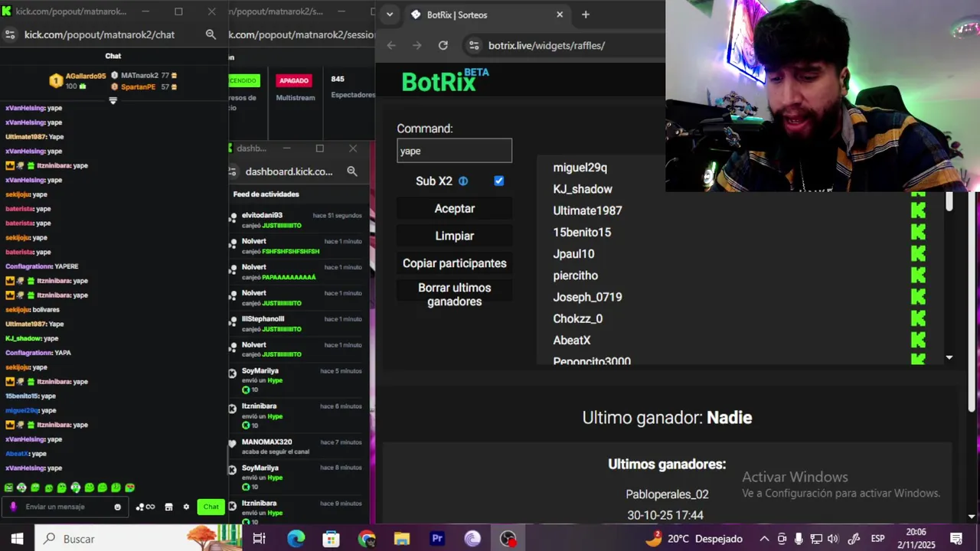Open the notification center icon
980x551 pixels.
(956, 539)
